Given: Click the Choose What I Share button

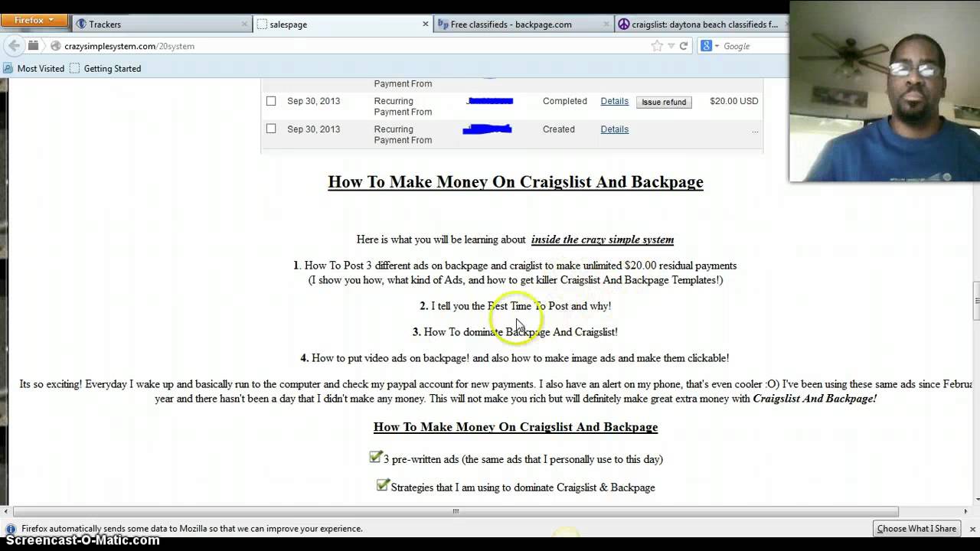Looking at the screenshot, I should coord(916,529).
